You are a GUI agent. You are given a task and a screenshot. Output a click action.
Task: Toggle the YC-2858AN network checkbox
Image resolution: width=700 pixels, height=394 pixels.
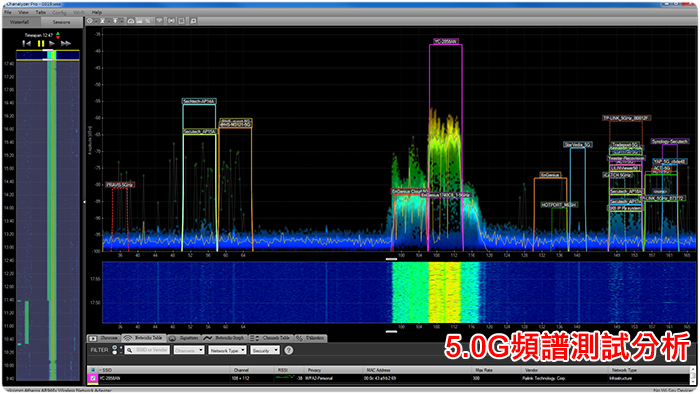[93, 378]
